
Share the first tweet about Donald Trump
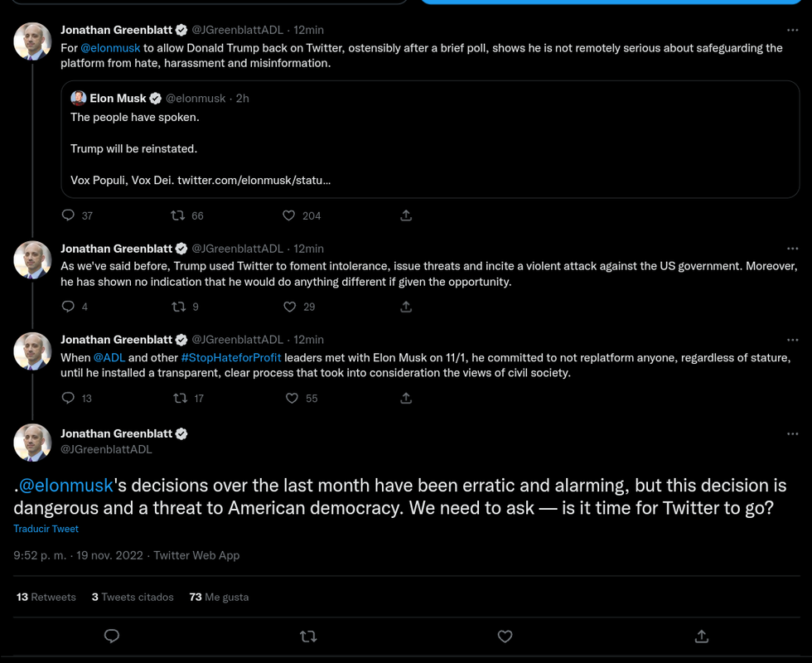pos(406,215)
